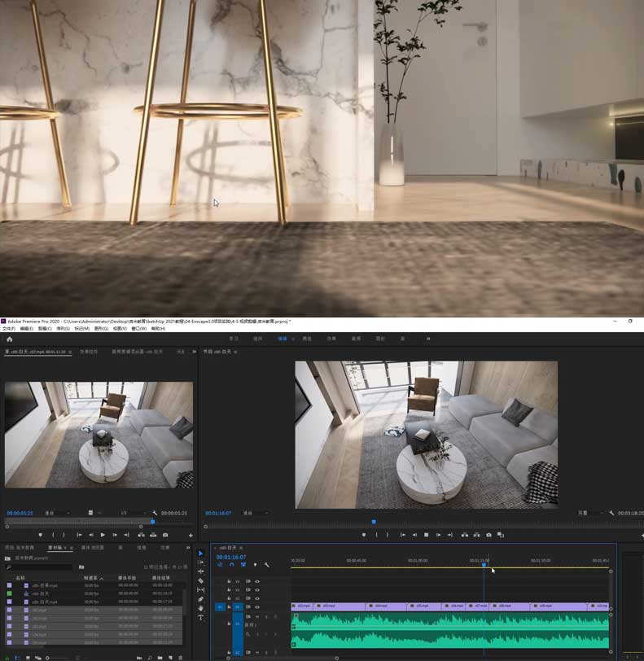This screenshot has height=661, width=644.
Task: Choose the Track Select Forward tool
Action: point(201,563)
